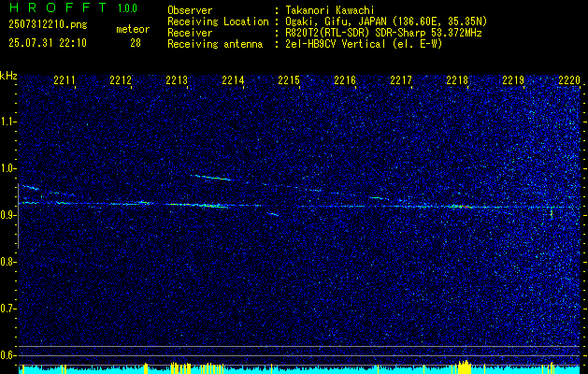
Task: Click the meteor label
Action: [x=133, y=29]
